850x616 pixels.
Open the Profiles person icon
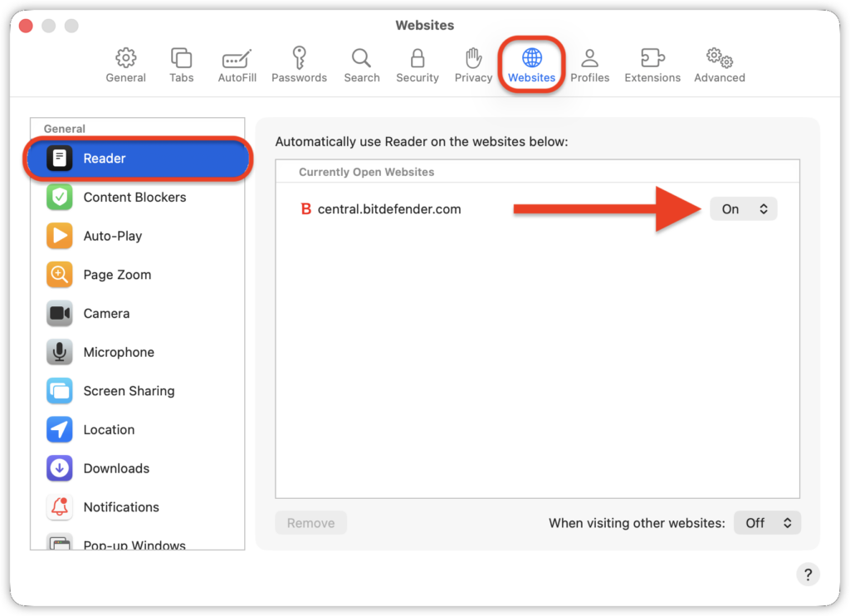[590, 57]
